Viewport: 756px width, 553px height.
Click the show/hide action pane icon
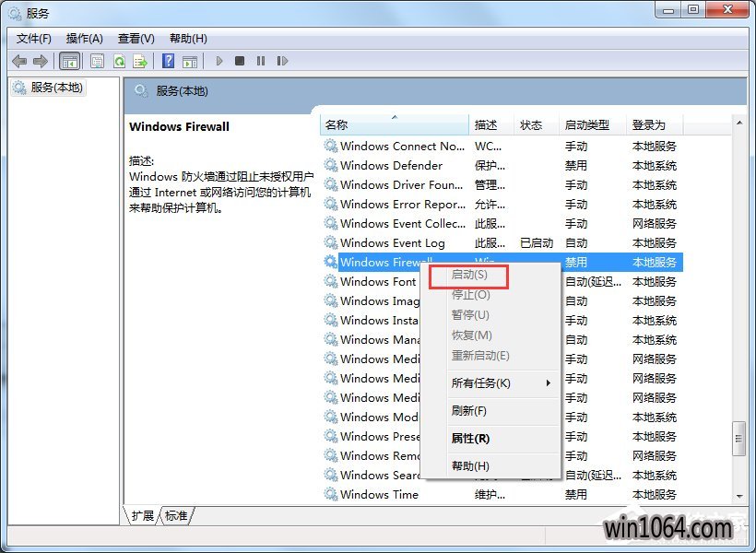pyautogui.click(x=190, y=61)
